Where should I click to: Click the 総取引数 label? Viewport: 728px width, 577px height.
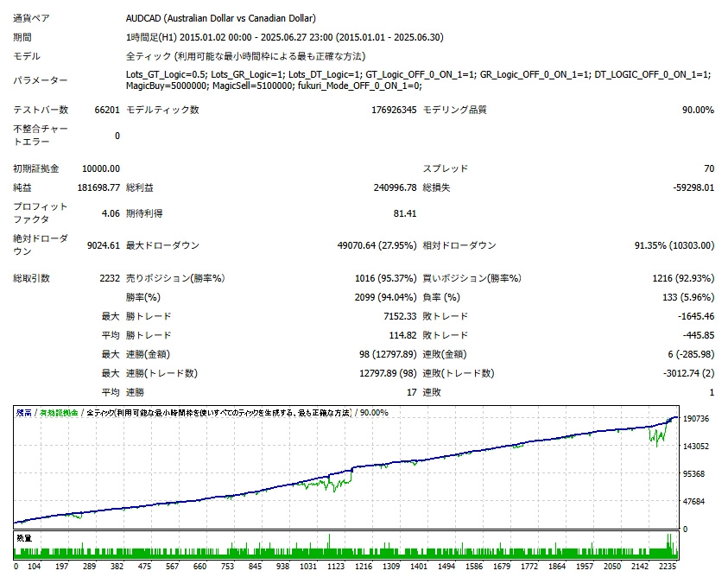[x=31, y=278]
